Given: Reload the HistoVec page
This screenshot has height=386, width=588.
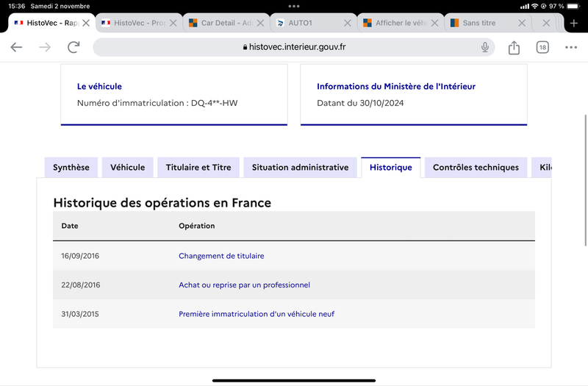Looking at the screenshot, I should coord(73,47).
